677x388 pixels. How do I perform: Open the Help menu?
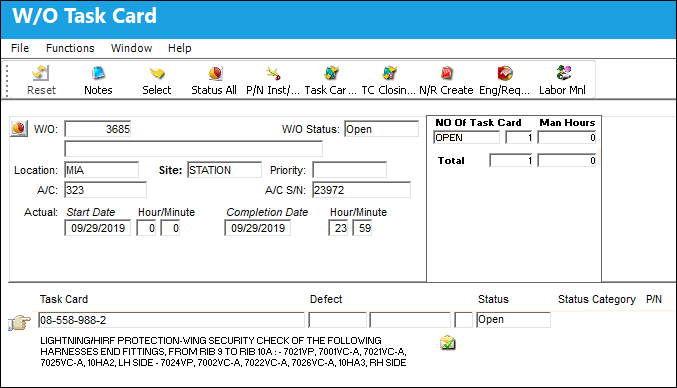(x=180, y=48)
